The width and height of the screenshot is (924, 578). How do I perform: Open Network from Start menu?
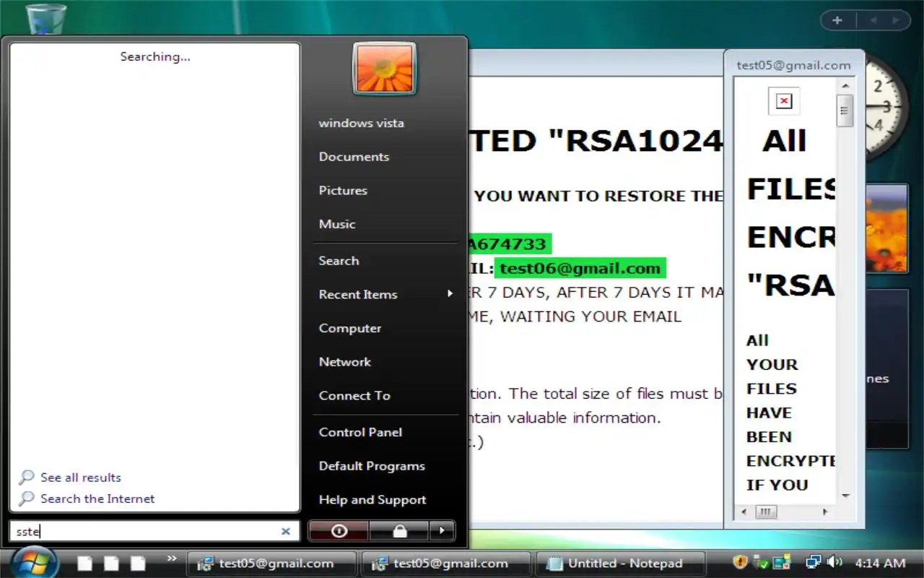345,362
